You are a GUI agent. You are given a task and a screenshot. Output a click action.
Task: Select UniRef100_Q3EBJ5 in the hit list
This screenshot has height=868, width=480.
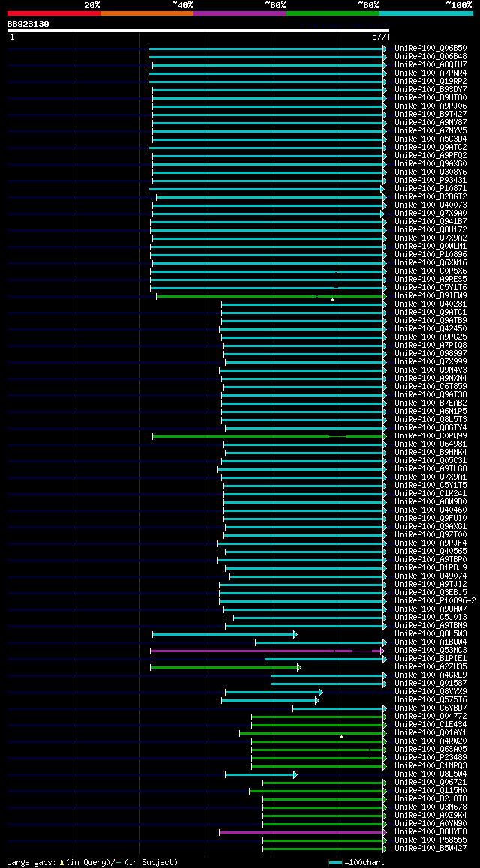430,593
